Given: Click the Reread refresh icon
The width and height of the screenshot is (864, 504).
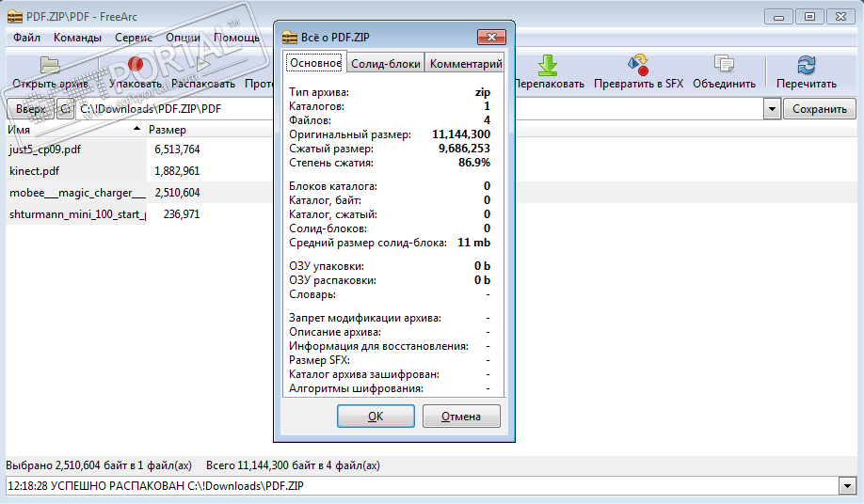Looking at the screenshot, I should tap(807, 65).
